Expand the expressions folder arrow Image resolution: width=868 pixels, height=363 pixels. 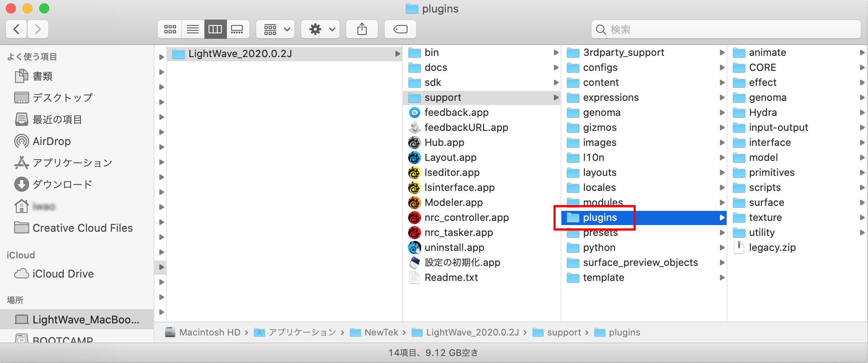click(722, 98)
